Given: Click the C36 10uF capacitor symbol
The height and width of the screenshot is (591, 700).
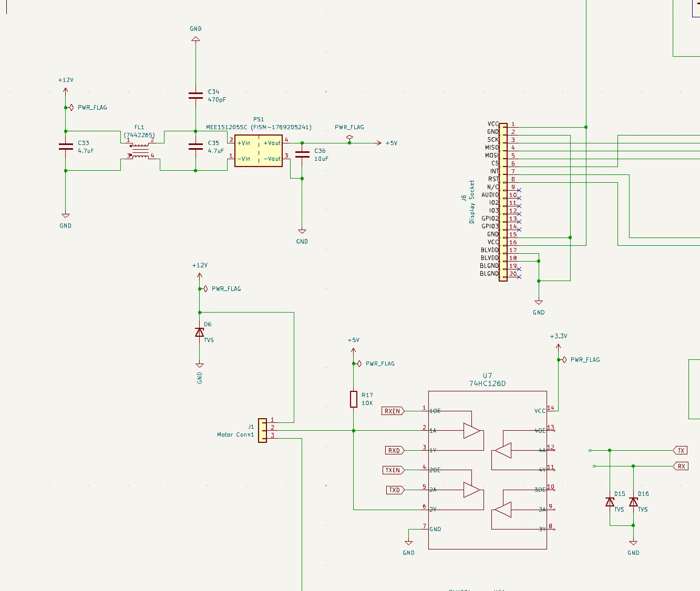Looking at the screenshot, I should (302, 154).
